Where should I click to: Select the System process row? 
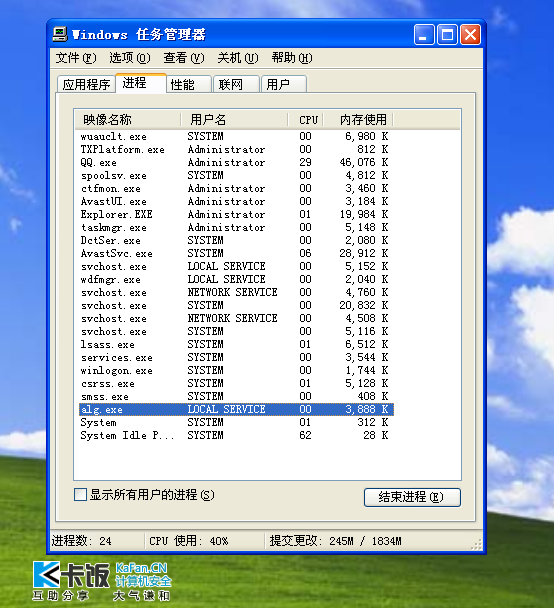[x=236, y=422]
